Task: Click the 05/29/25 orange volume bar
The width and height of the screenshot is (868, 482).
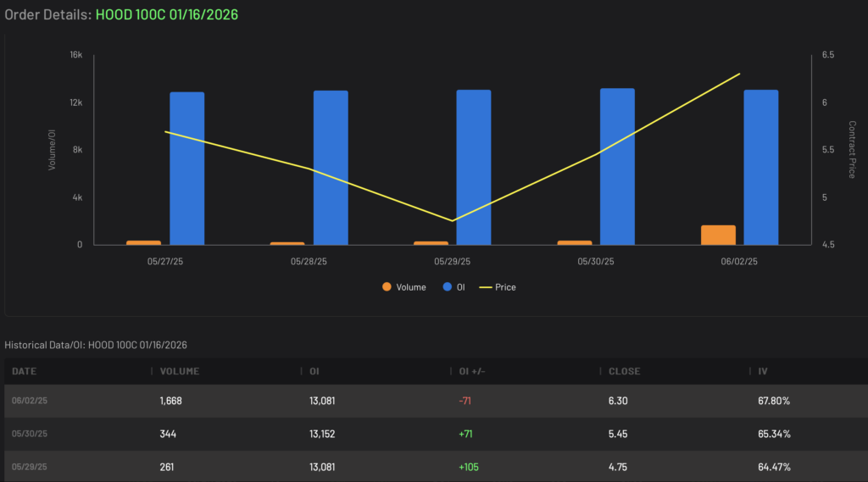Action: (x=431, y=243)
